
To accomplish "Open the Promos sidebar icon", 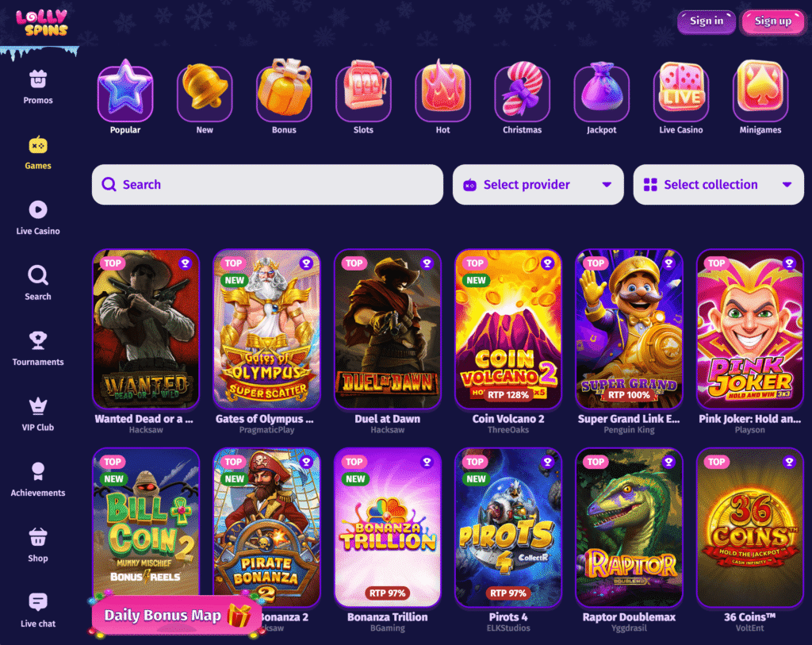I will pos(38,79).
